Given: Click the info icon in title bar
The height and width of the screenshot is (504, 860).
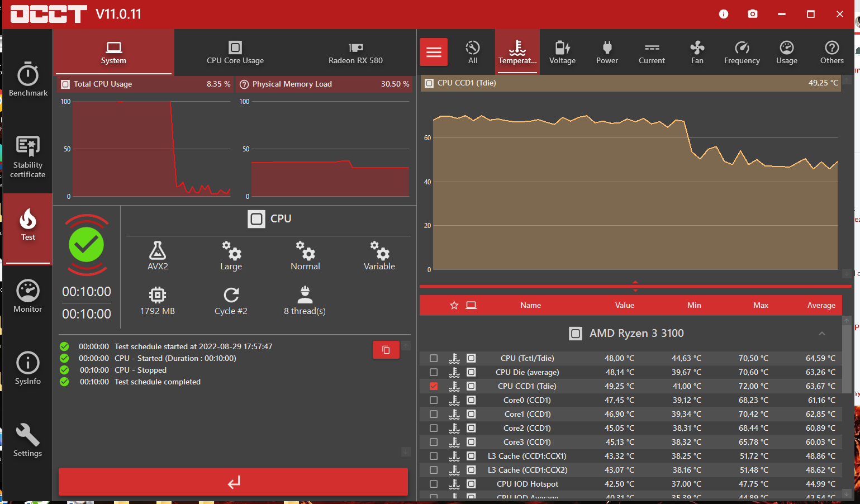Looking at the screenshot, I should pyautogui.click(x=724, y=14).
